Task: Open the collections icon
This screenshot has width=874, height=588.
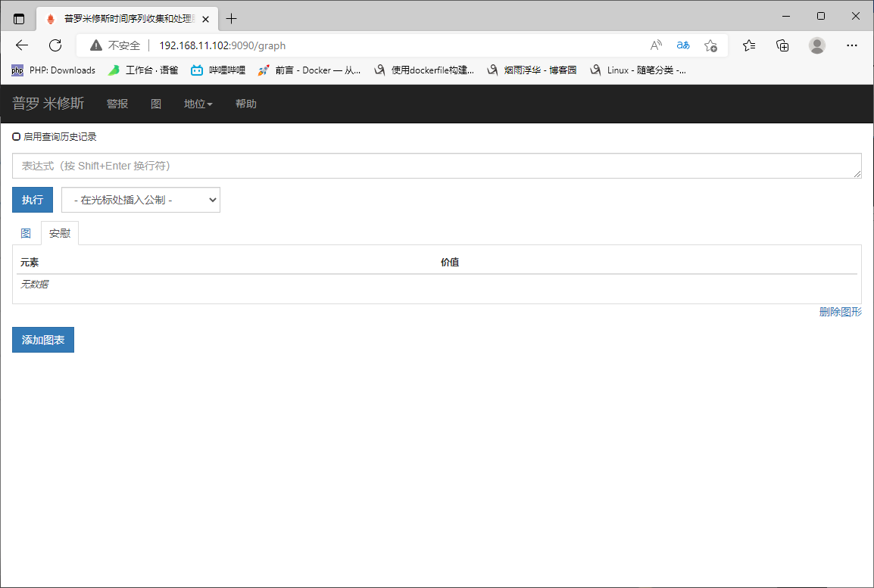Action: (782, 45)
